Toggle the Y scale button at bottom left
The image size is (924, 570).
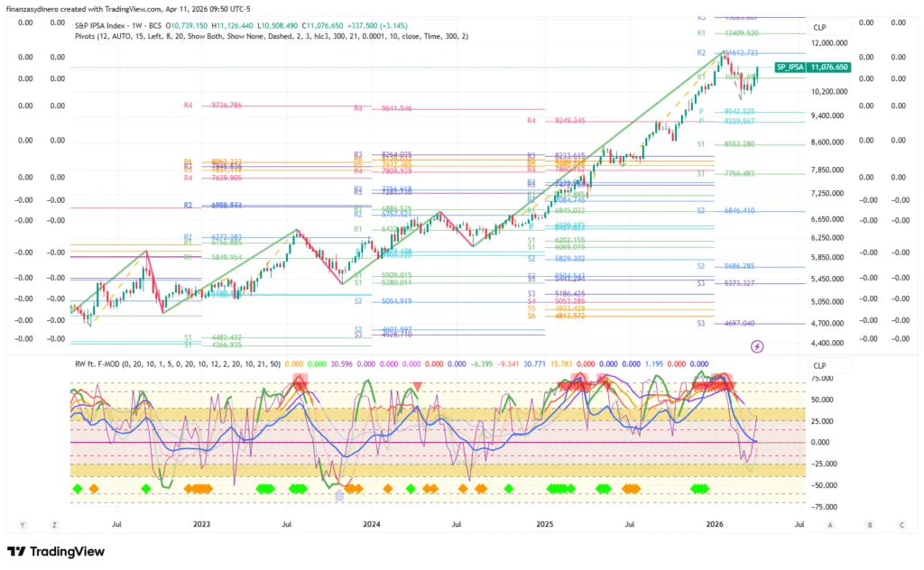[23, 524]
